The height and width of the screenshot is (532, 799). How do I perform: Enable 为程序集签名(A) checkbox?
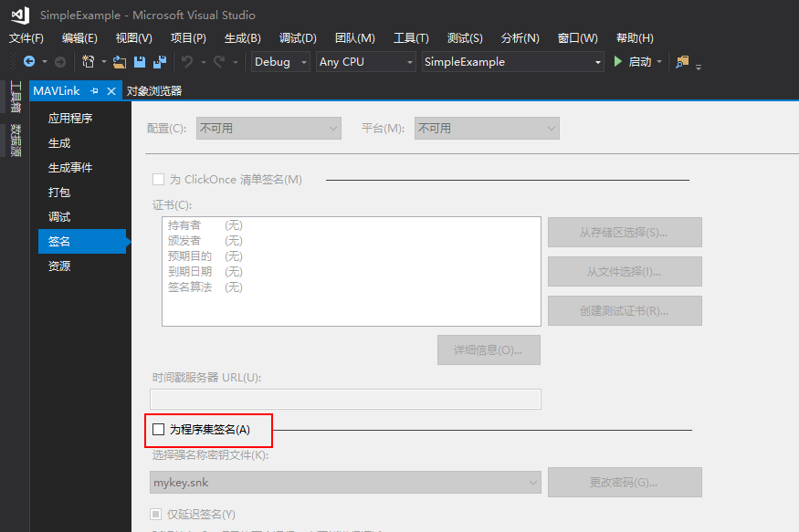tap(159, 429)
